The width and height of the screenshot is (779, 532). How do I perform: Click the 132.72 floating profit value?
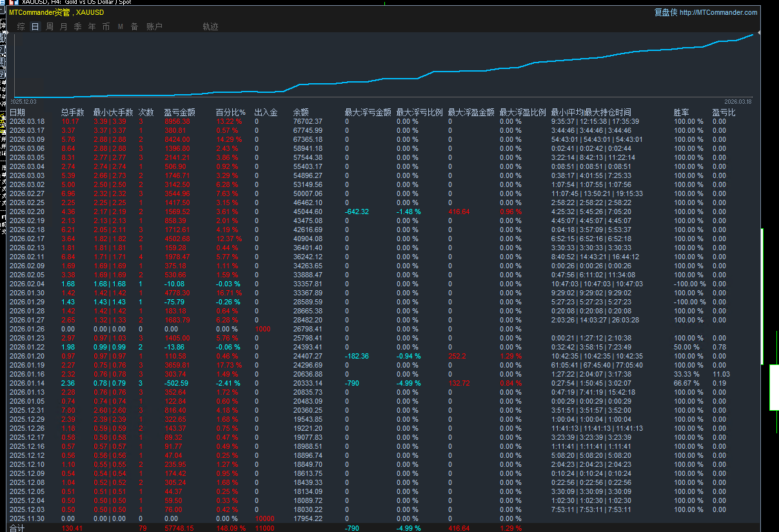click(x=459, y=383)
